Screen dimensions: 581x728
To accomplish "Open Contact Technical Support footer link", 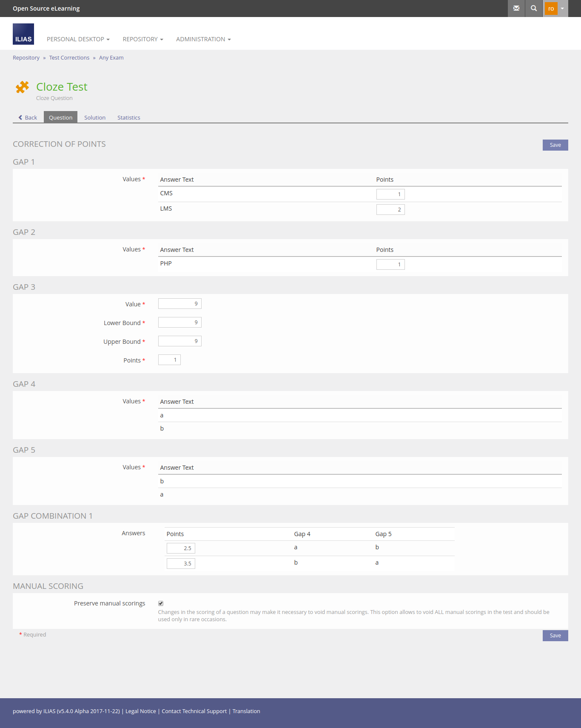I will click(194, 711).
